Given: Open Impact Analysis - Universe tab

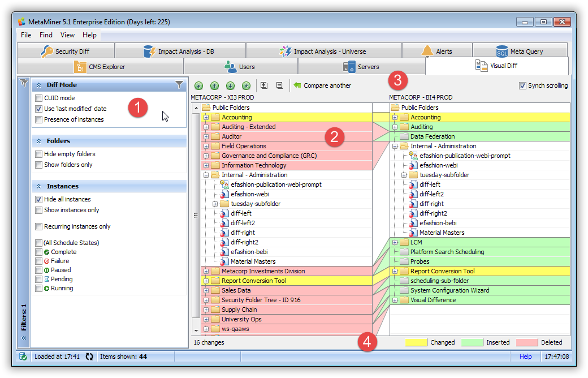Looking at the screenshot, I should pos(323,51).
